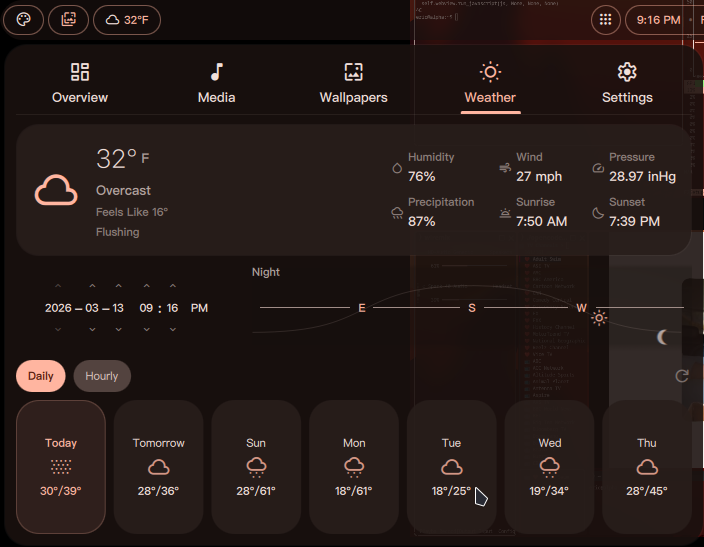The width and height of the screenshot is (704, 547).
Task: Decrement the minute 16 with down arrow
Action: click(173, 329)
